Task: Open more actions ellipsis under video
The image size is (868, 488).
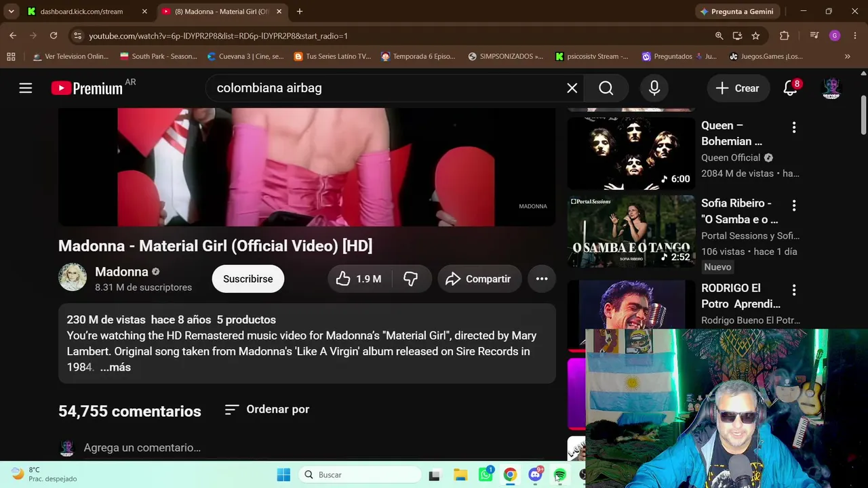Action: (542, 279)
